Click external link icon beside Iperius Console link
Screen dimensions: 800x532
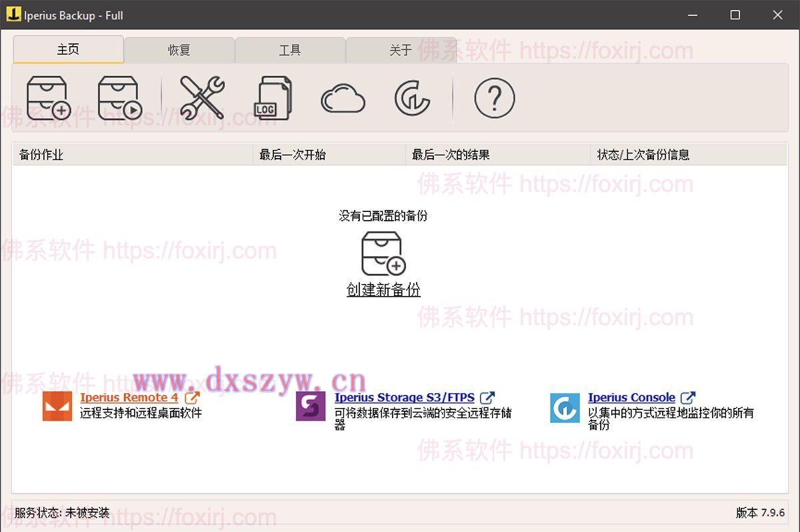point(688,397)
